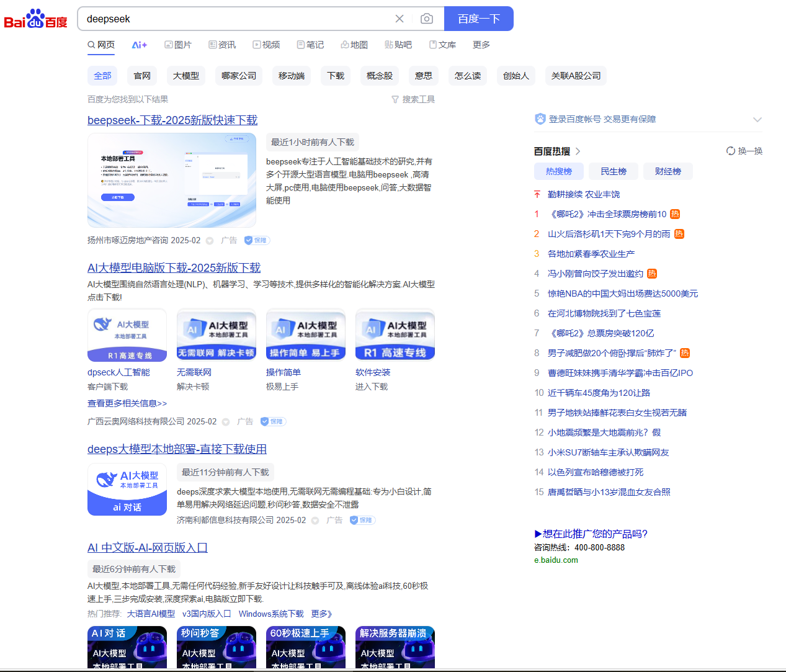Expand dropdown arrow beside 扬州市啄迈房地产咨询 ad

coord(210,241)
